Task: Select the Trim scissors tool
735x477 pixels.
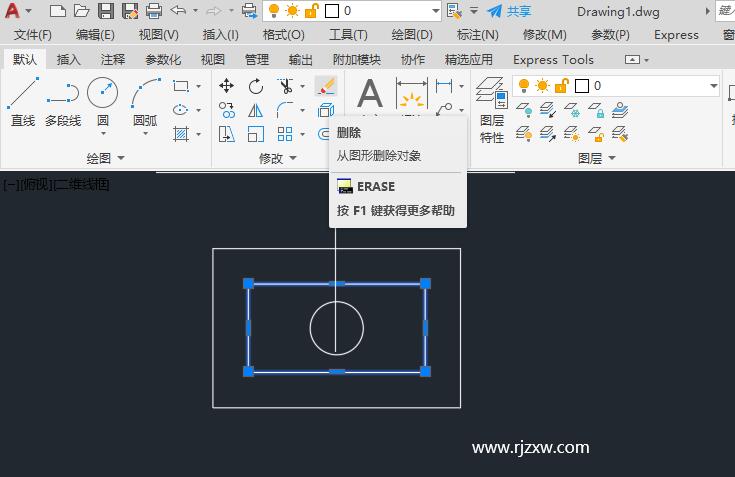Action: click(x=285, y=86)
